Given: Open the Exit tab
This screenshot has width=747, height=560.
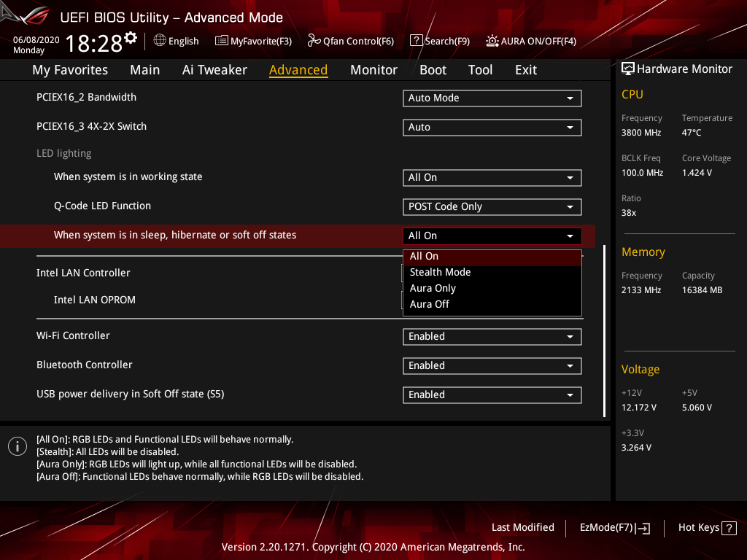Looking at the screenshot, I should coord(526,70).
